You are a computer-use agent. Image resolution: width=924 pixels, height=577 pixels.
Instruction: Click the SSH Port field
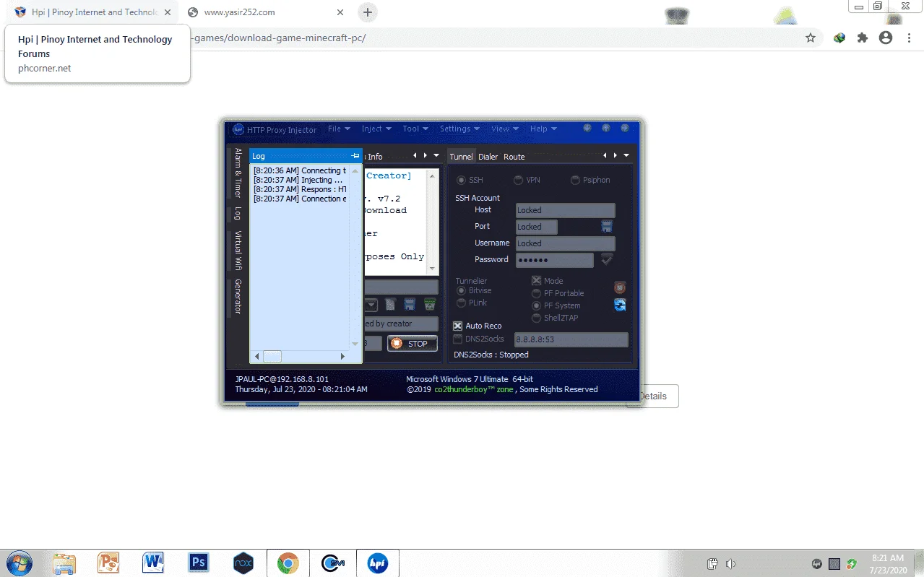pos(537,227)
